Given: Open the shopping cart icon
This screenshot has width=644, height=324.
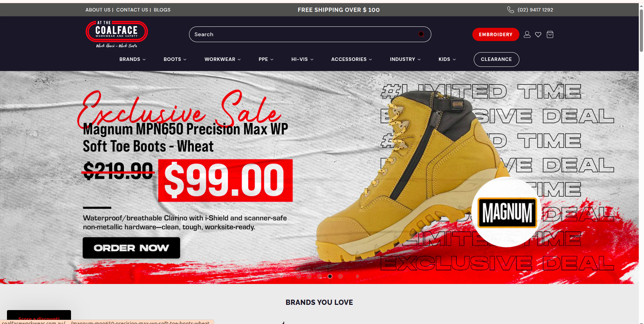Looking at the screenshot, I should 550,34.
